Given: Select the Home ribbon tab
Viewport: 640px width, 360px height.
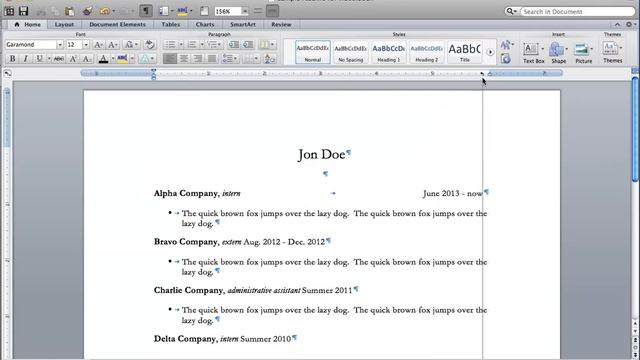Looking at the screenshot, I should pos(28,24).
